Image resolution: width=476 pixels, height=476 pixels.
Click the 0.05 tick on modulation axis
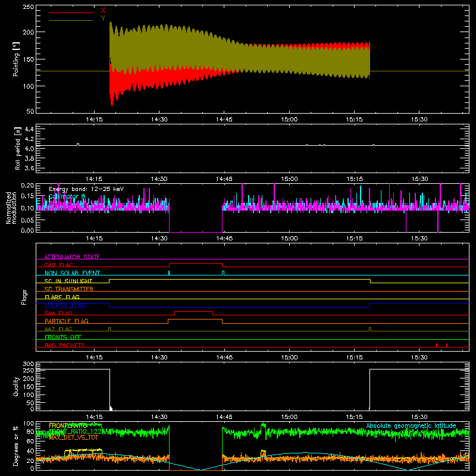[27, 220]
